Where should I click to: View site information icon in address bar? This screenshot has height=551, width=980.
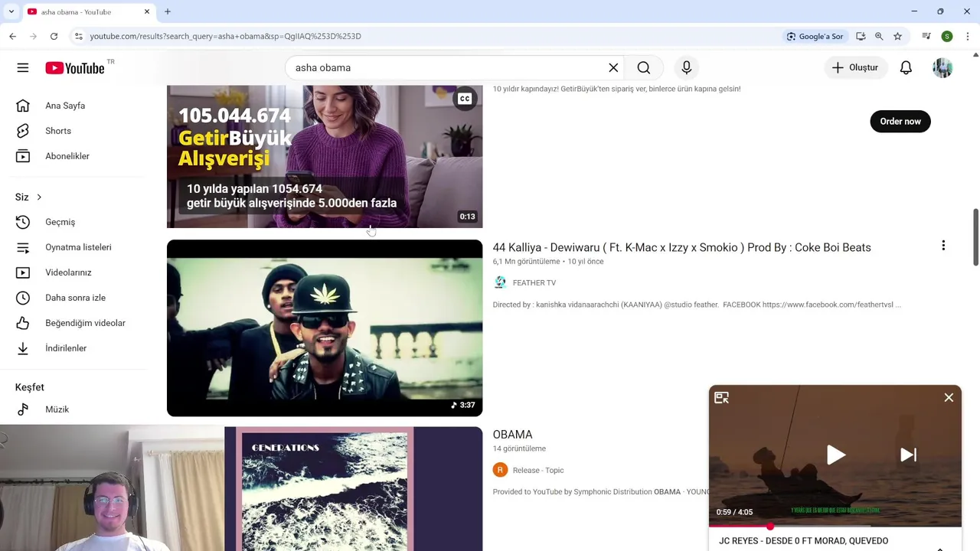pos(78,36)
